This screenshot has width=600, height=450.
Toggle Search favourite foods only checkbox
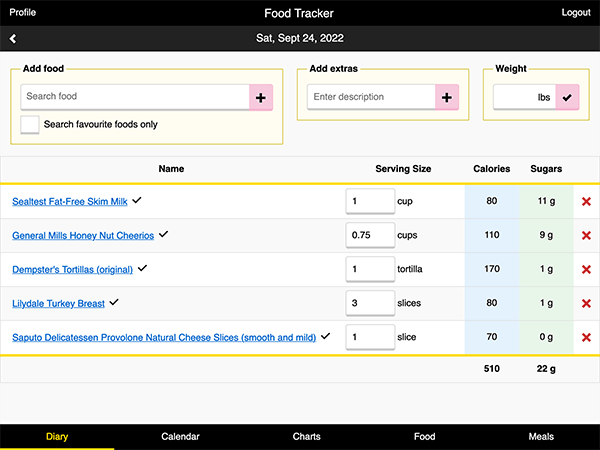(x=30, y=125)
